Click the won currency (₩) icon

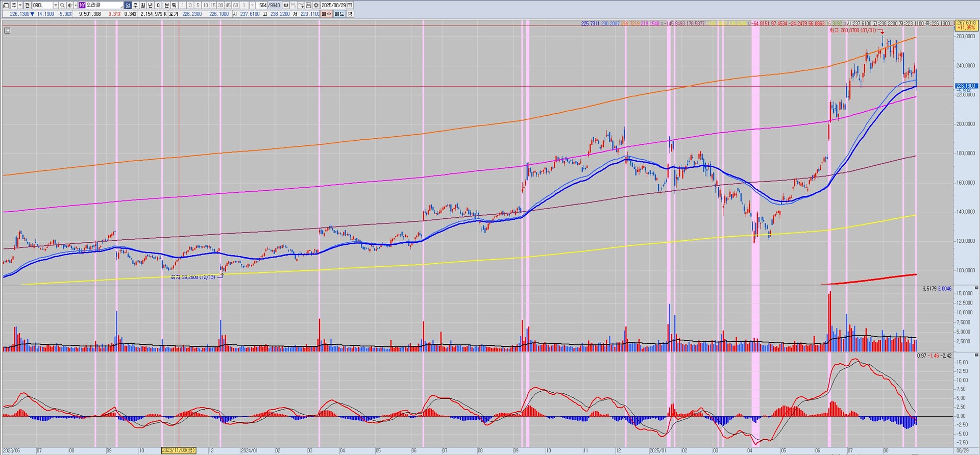pos(286,5)
